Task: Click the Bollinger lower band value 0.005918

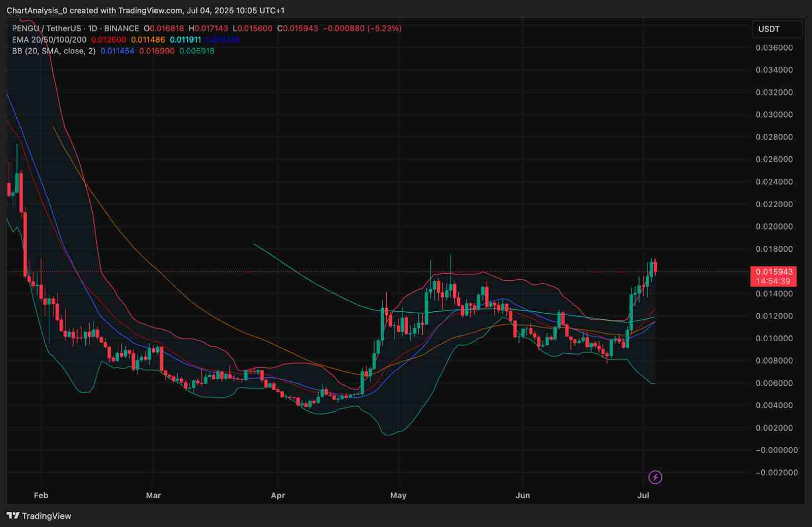Action: point(197,51)
